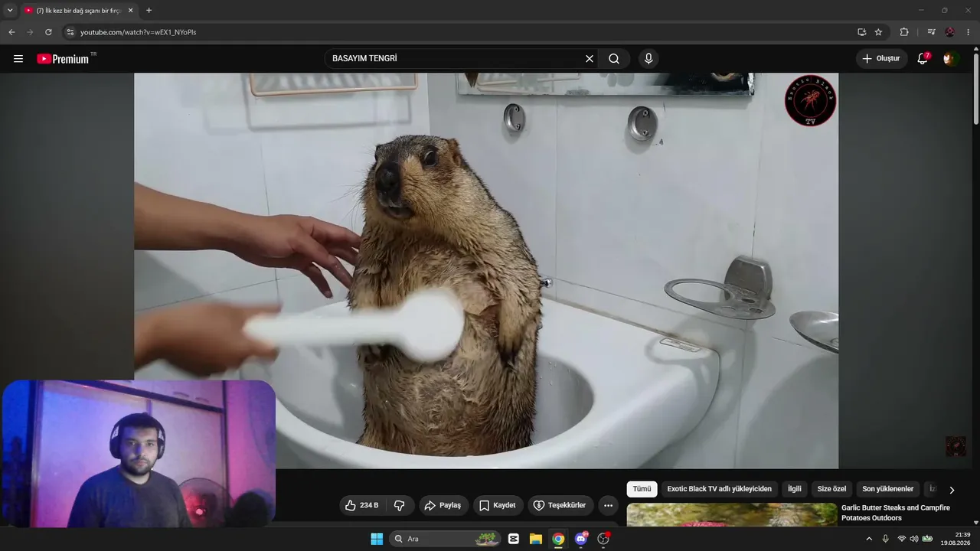The image size is (980, 551).
Task: Click the Windows taskbar search box
Action: pos(446,539)
